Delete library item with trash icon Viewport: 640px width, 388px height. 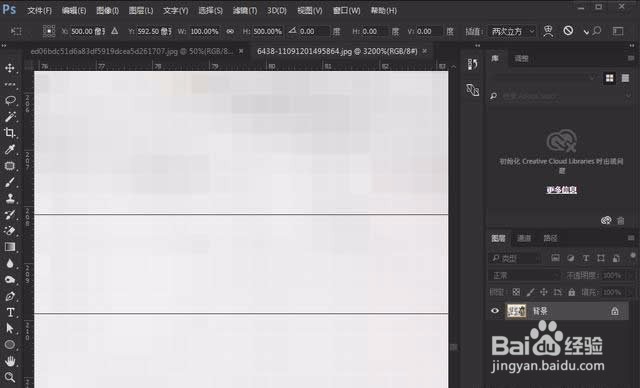click(x=621, y=221)
